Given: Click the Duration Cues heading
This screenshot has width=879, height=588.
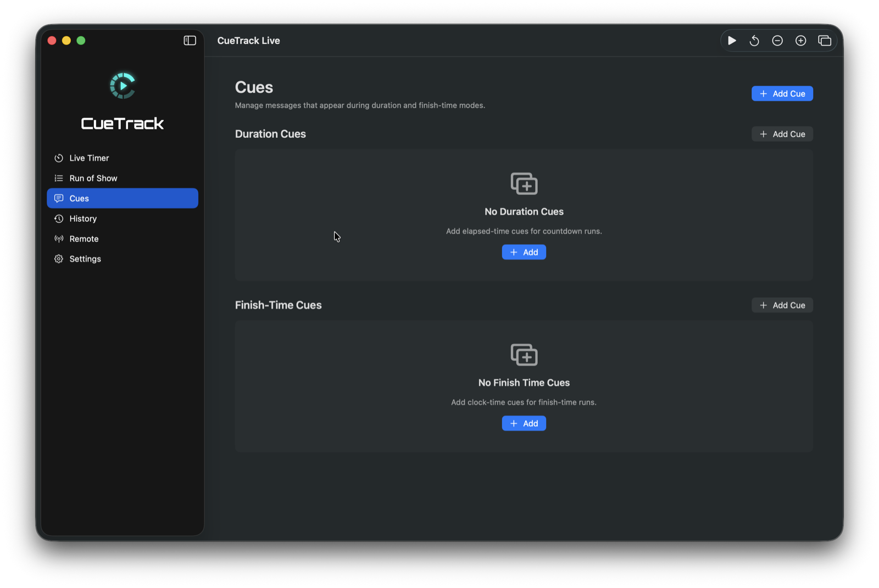Looking at the screenshot, I should point(270,134).
